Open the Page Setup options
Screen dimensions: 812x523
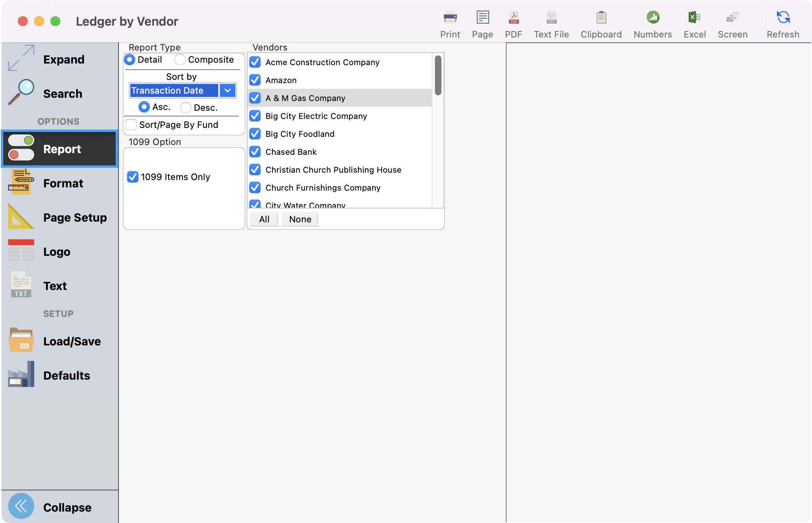pos(75,217)
